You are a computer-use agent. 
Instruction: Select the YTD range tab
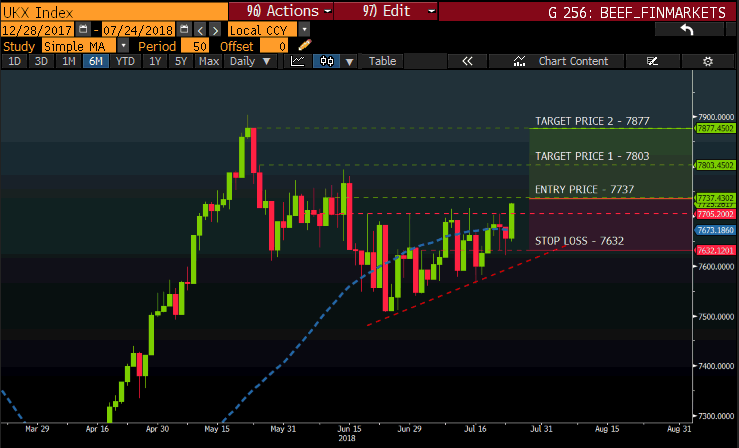pyautogui.click(x=125, y=61)
